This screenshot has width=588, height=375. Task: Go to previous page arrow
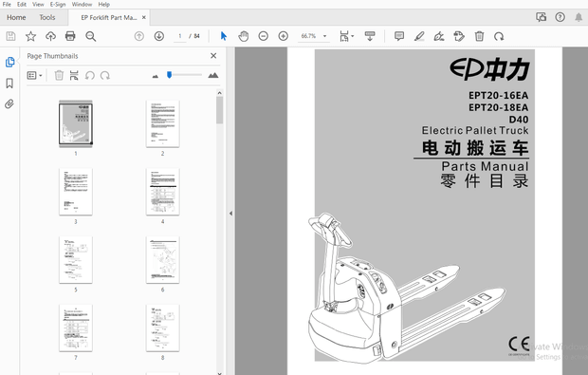[x=139, y=36]
